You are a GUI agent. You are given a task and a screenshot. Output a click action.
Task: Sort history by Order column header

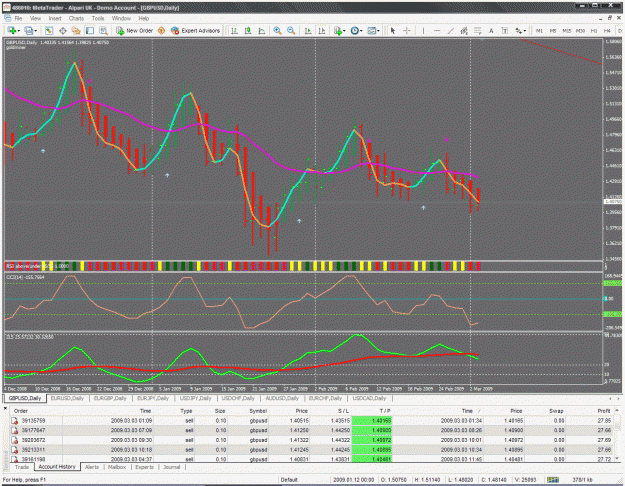pos(21,411)
